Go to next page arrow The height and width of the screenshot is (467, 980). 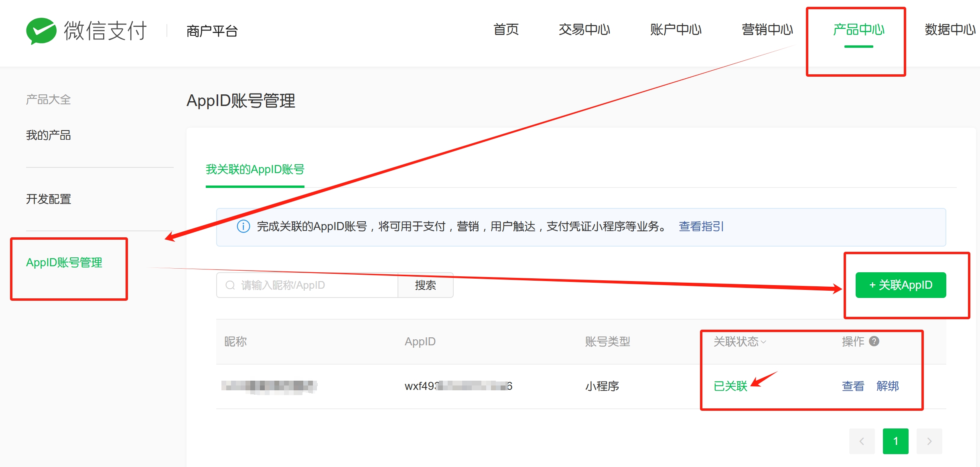pos(929,441)
